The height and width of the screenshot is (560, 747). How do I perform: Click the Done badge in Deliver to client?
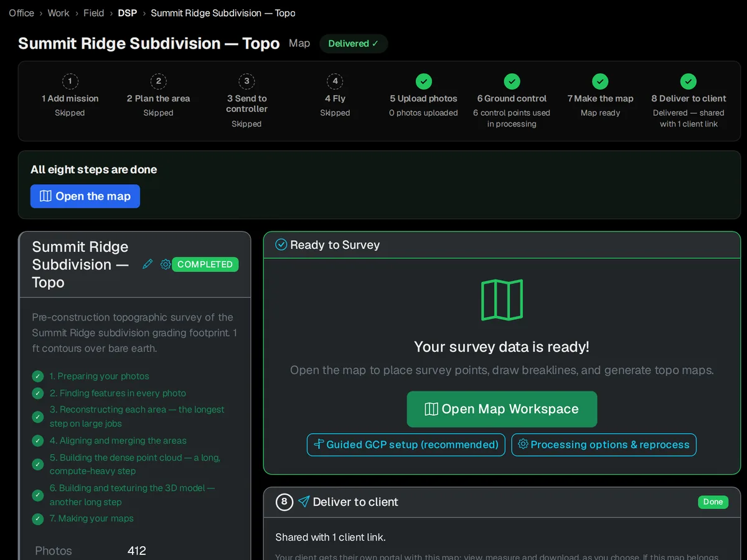tap(713, 502)
